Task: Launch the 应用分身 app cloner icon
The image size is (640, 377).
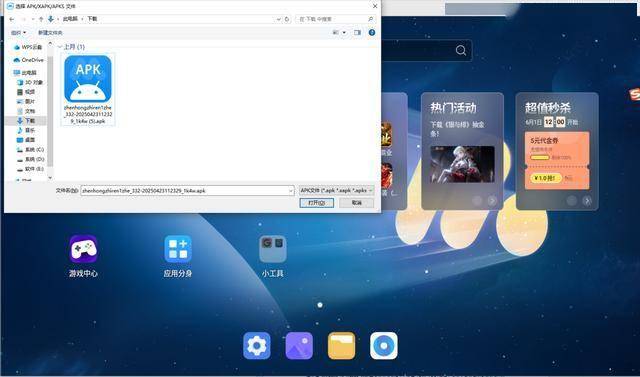Action: click(x=178, y=249)
